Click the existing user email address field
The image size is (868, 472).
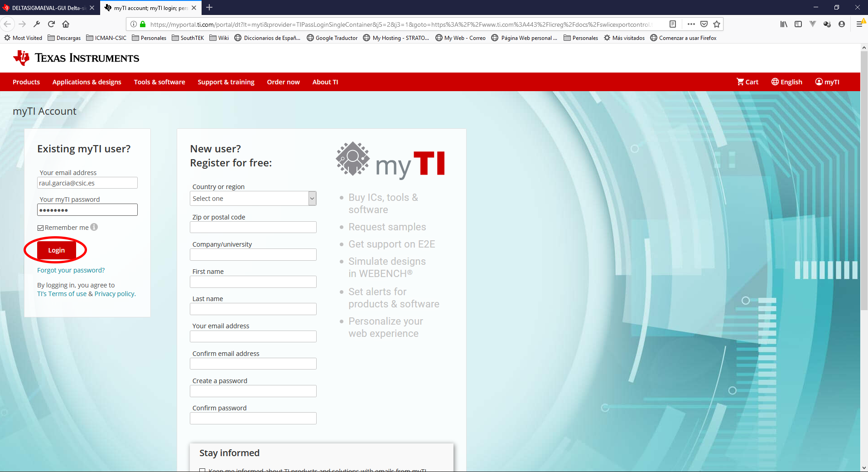coord(87,183)
